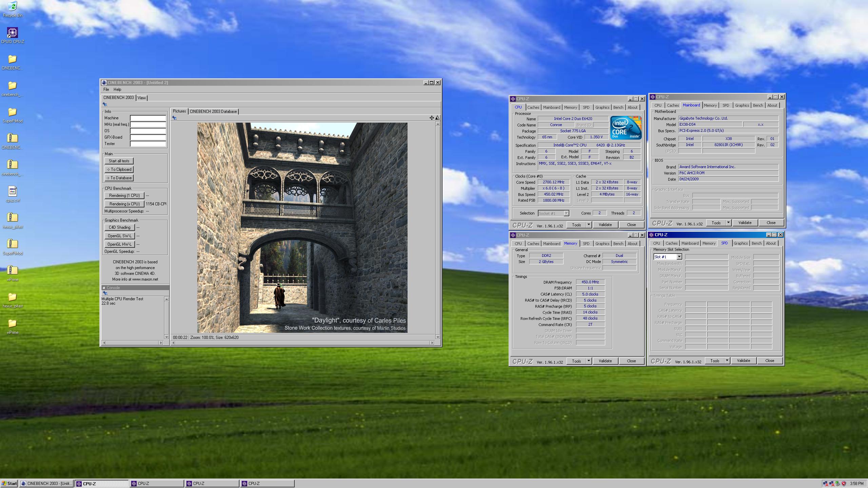Click the GFX-Board input field
The height and width of the screenshot is (488, 868).
pyautogui.click(x=148, y=137)
